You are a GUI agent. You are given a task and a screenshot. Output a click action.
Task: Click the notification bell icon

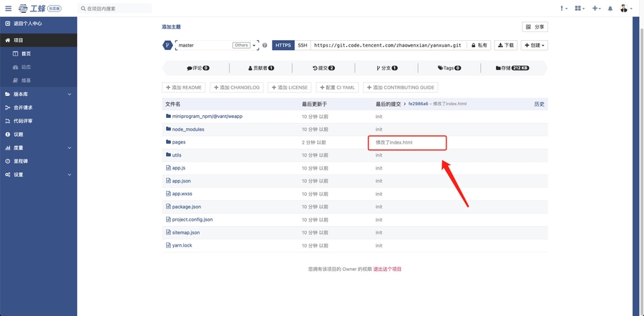[x=610, y=9]
